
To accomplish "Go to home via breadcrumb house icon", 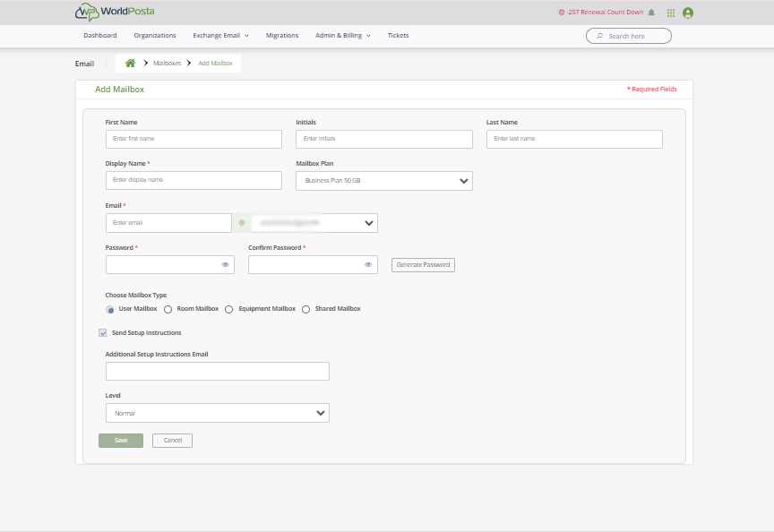I will (131, 64).
